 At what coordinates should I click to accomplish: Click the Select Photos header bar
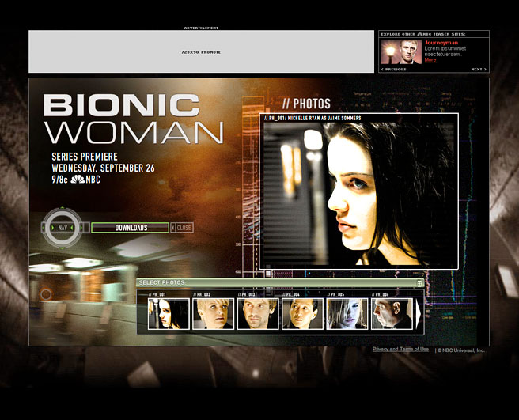coord(280,282)
